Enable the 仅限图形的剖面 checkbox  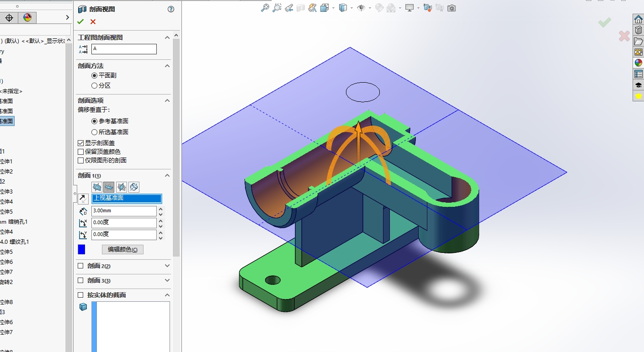[x=81, y=160]
